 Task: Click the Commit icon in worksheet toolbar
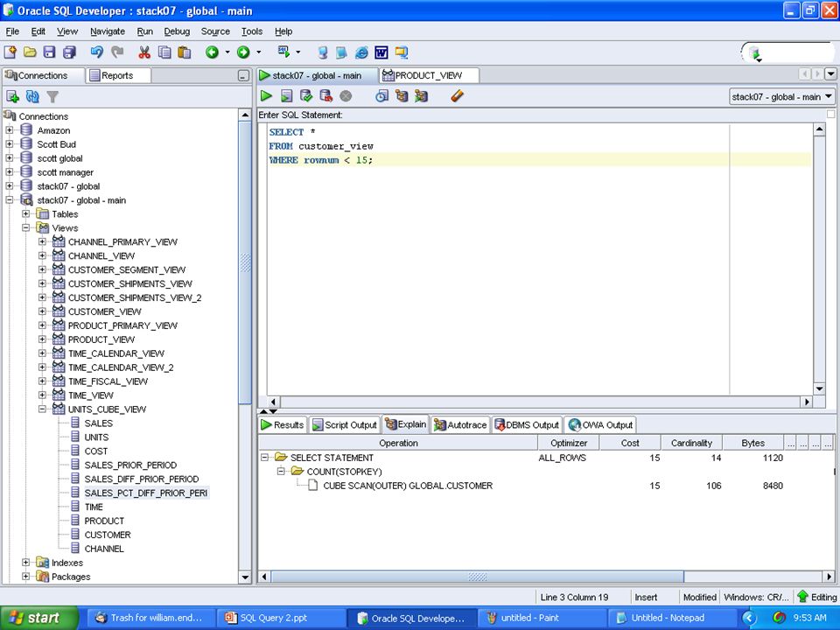(306, 96)
